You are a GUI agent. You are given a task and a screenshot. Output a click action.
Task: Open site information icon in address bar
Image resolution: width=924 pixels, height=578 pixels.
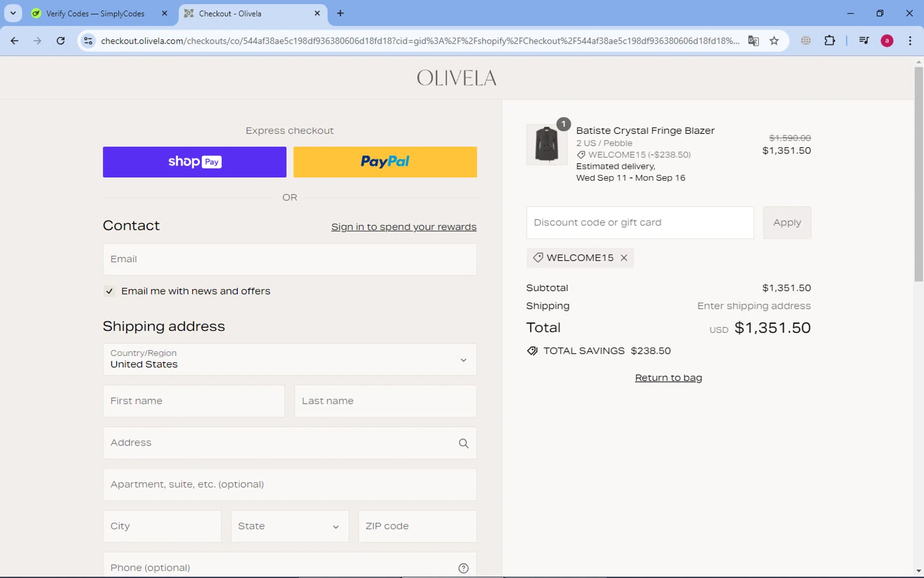coord(88,41)
